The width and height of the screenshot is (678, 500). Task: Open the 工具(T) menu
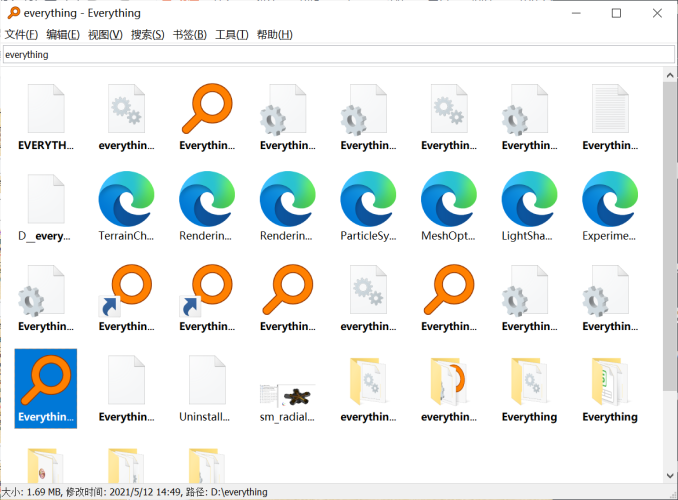point(232,35)
